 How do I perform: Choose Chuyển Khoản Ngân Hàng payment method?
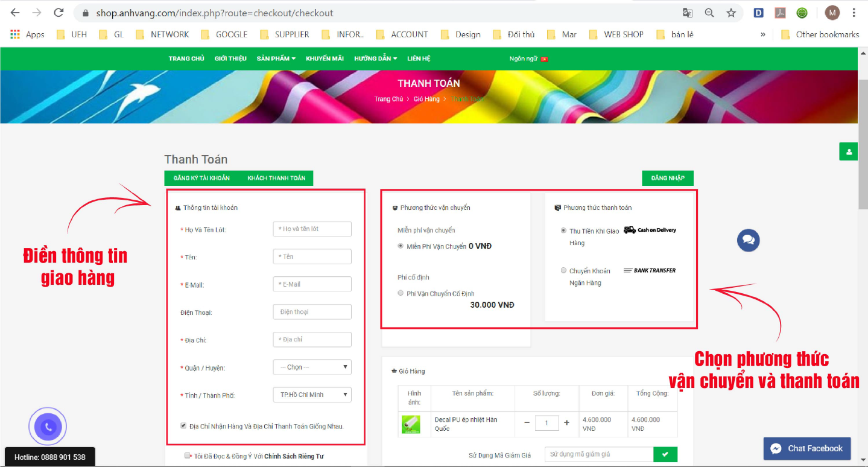563,271
